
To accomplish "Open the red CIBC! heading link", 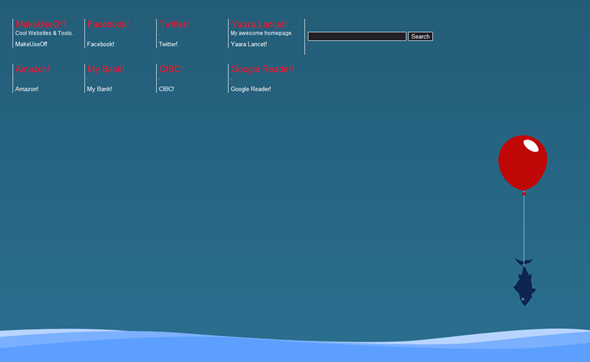I will [171, 69].
